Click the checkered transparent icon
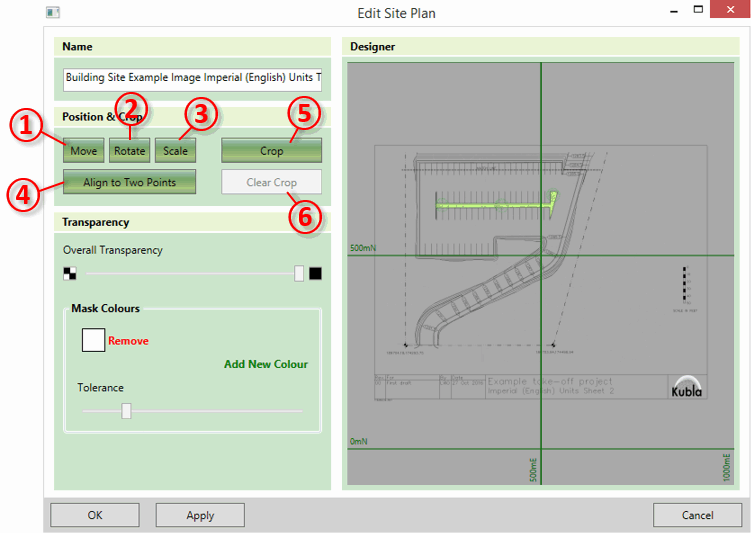This screenshot has width=751, height=533. point(70,273)
